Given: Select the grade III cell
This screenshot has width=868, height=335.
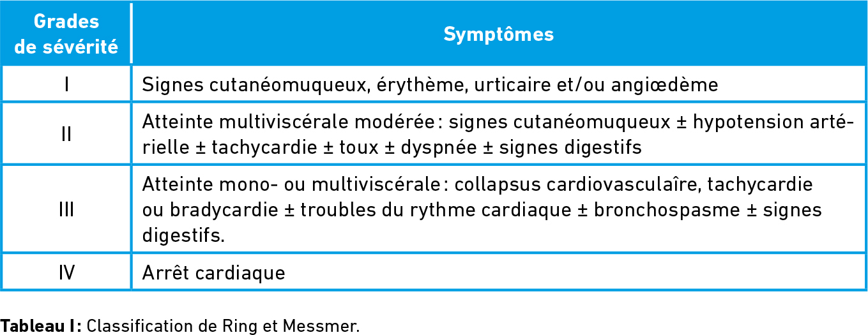Looking at the screenshot, I should (x=66, y=209).
